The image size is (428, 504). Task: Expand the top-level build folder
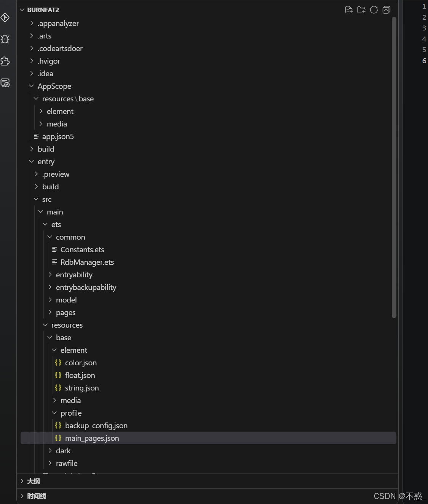(x=32, y=149)
